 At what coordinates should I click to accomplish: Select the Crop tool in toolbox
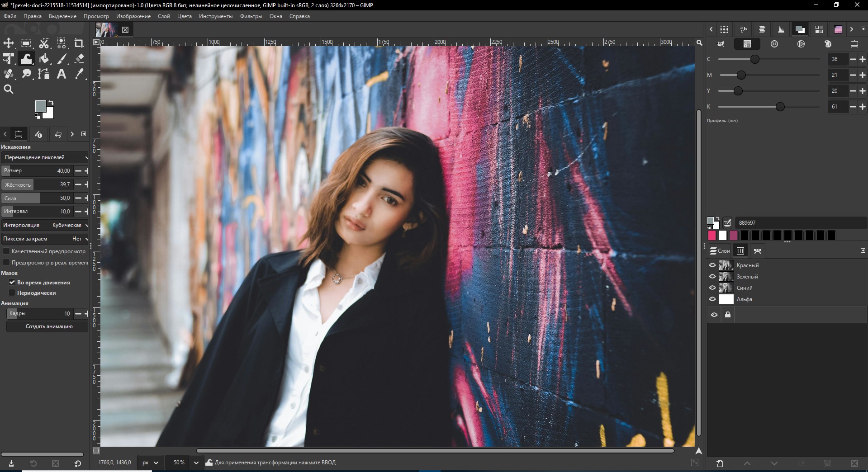[79, 43]
